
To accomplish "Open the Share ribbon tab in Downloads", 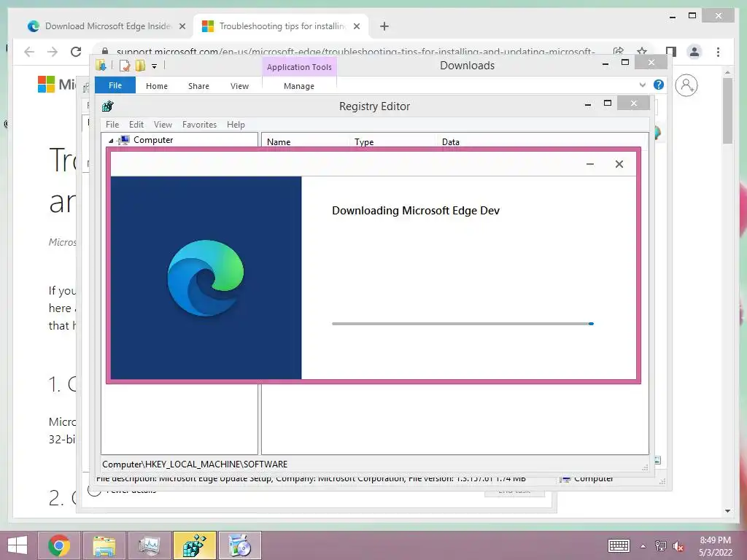I will click(198, 86).
